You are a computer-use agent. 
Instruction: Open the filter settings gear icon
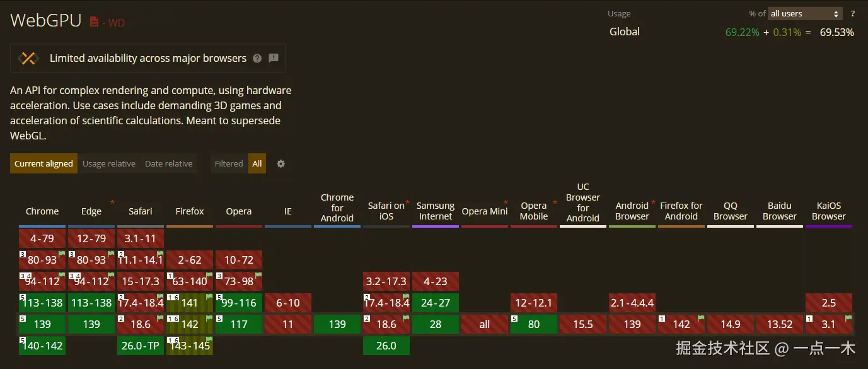point(280,163)
